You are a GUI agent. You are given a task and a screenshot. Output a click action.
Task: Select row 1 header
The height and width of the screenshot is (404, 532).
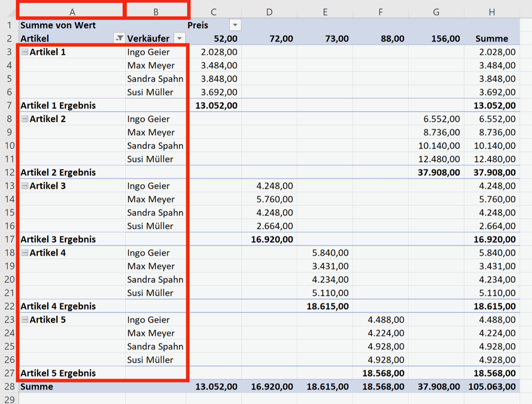pos(9,25)
